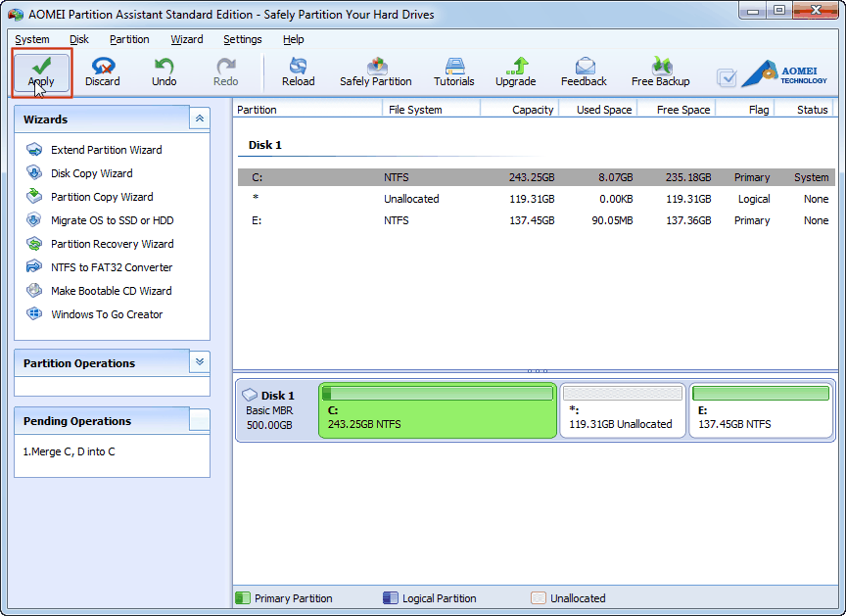Click the Disk 1 Basic MBR label in disk map

[x=276, y=410]
